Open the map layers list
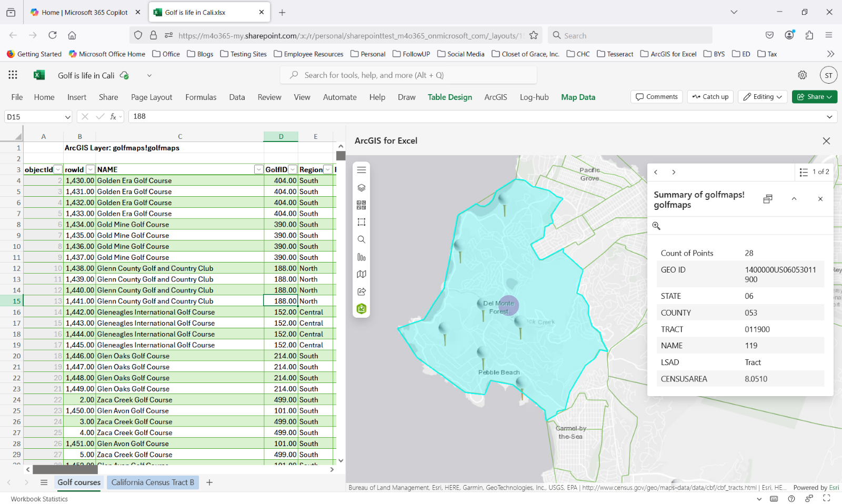 point(362,187)
